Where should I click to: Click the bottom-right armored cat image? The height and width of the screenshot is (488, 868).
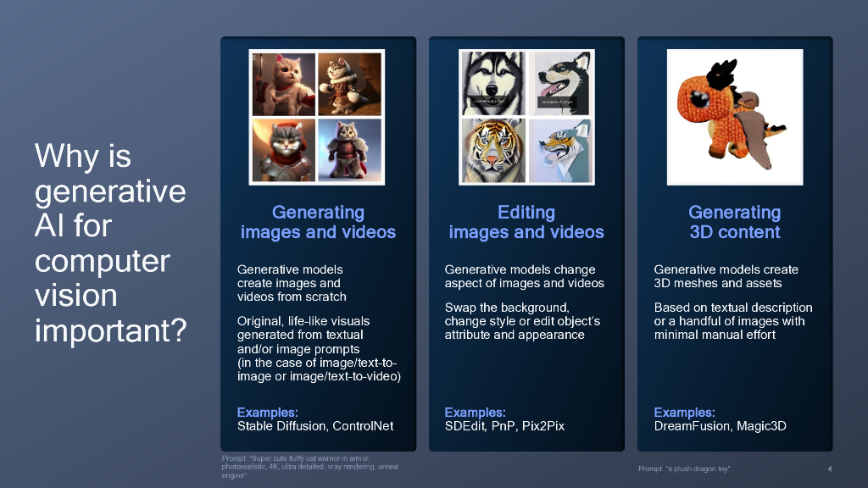[x=350, y=150]
